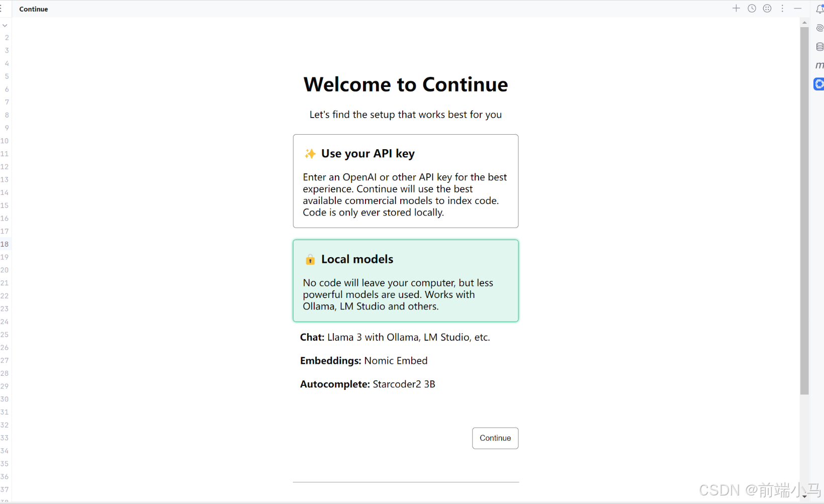Click 'Let's find the setup that works best'

coord(406,115)
